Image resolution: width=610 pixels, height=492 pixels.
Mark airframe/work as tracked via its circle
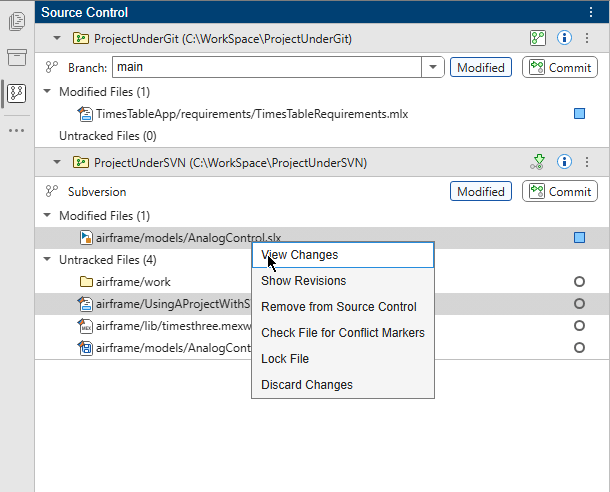pos(579,281)
